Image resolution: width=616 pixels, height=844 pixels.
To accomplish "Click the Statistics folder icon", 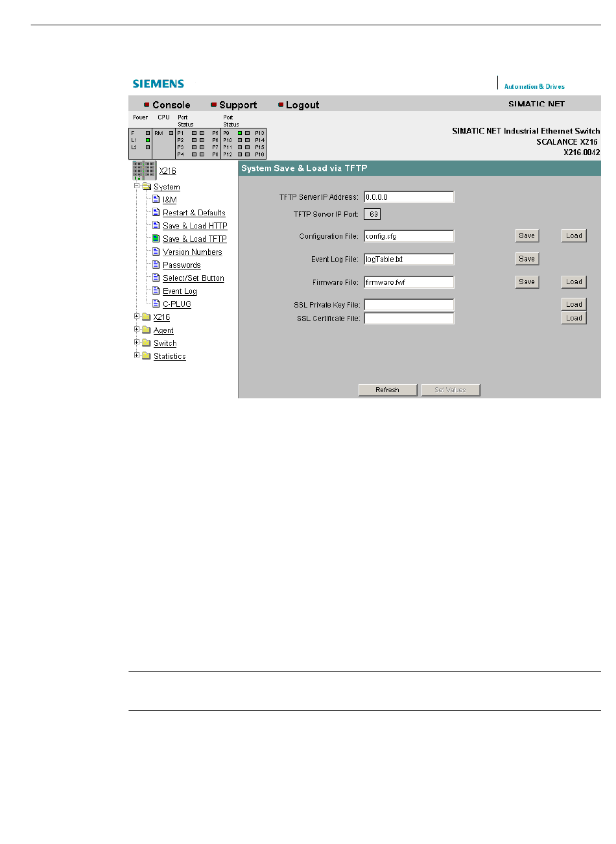I will (x=147, y=356).
